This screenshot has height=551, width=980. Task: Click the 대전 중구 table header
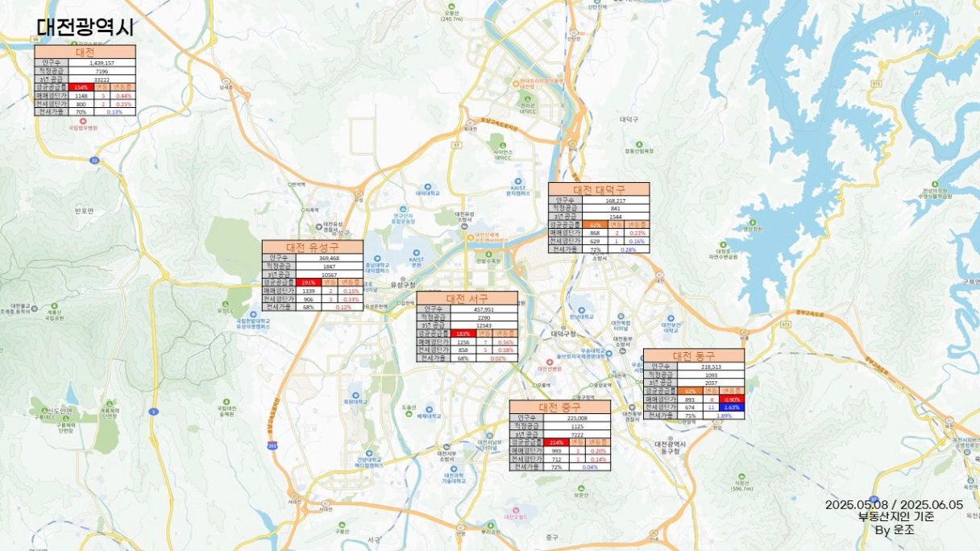coord(560,407)
